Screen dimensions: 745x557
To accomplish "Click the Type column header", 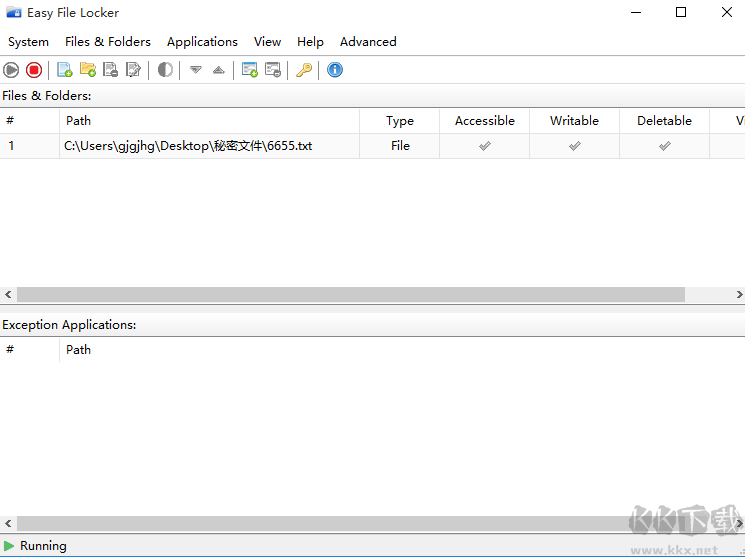I will pyautogui.click(x=400, y=121).
